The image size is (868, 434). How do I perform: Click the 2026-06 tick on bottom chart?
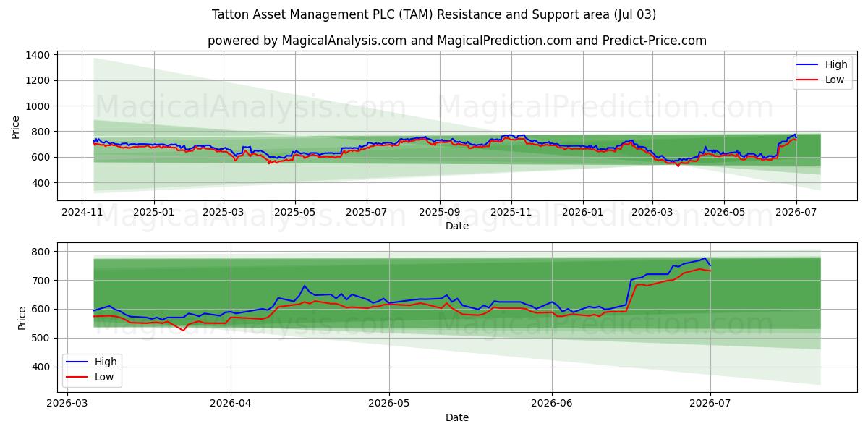coord(552,404)
